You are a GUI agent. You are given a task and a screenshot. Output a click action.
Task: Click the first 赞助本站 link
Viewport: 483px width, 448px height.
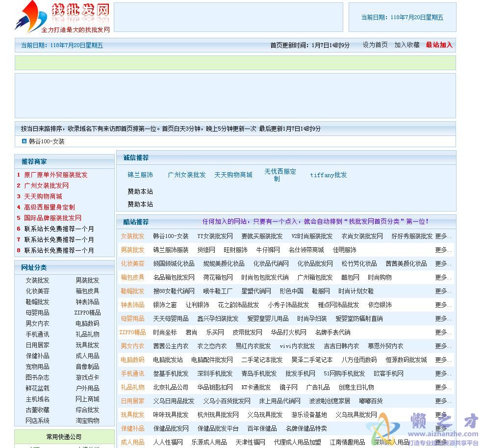140,191
